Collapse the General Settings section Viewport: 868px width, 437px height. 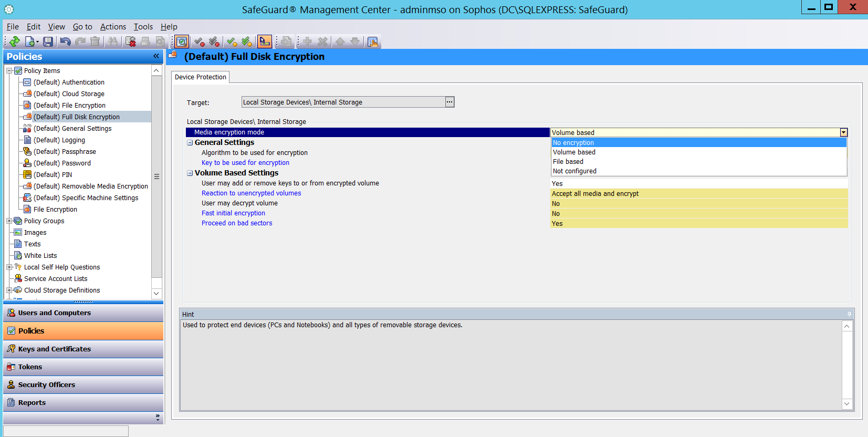190,142
